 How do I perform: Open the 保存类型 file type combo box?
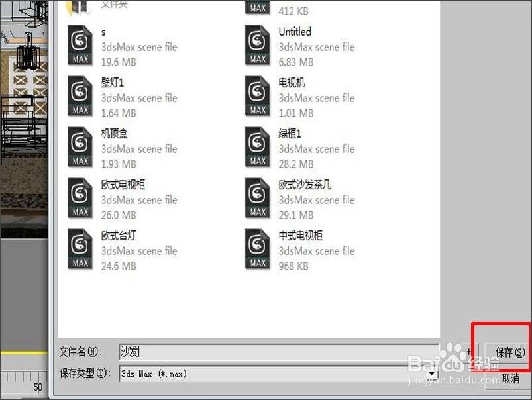point(278,374)
